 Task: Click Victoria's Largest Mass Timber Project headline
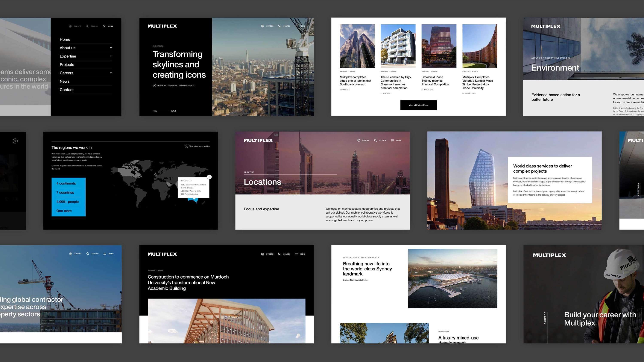tap(477, 82)
